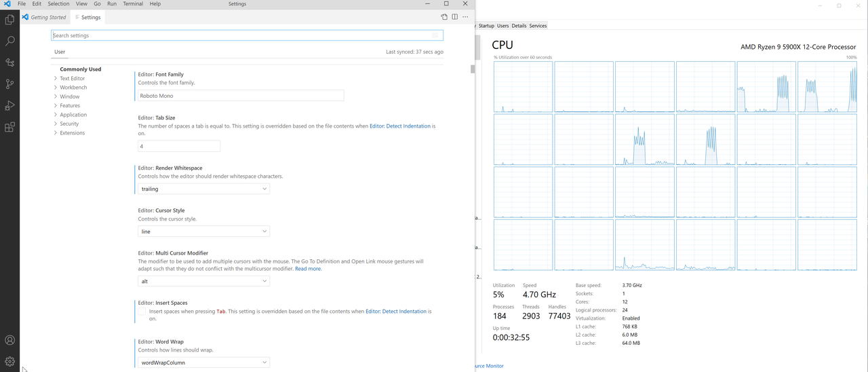Click the VS Code logo in the title bar
868x372 pixels.
[x=7, y=4]
